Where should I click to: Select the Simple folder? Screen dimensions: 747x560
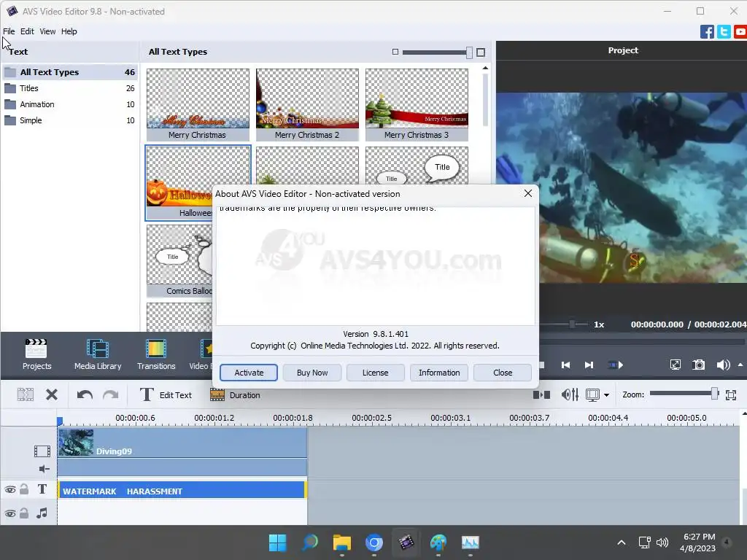click(70, 120)
